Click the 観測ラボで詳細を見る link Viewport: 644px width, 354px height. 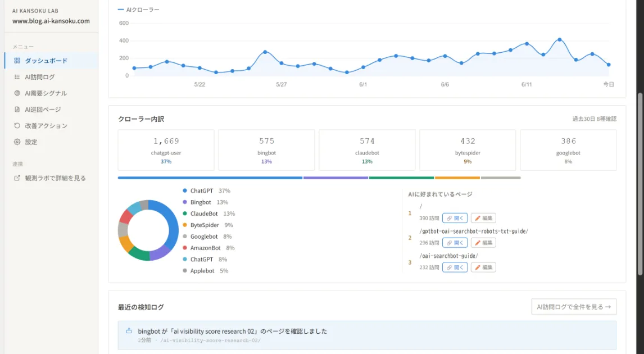point(51,178)
